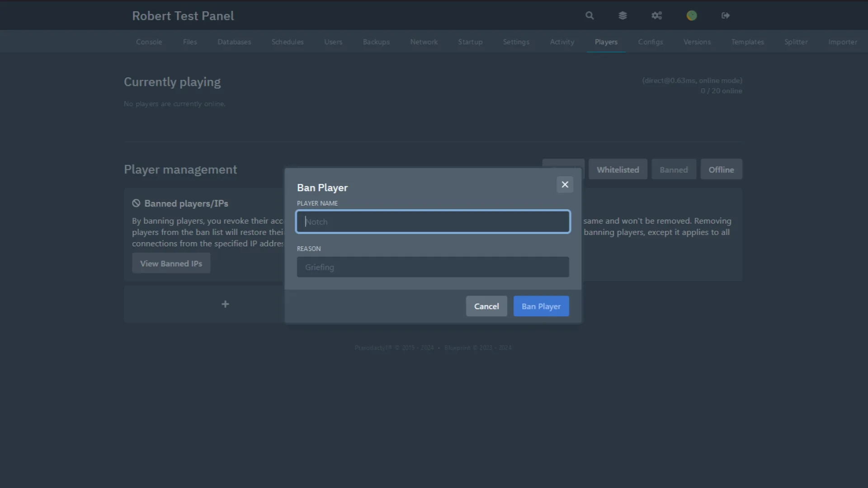Toggle the Whitelisted player filter
Screen dimensions: 868x488
[618, 169]
